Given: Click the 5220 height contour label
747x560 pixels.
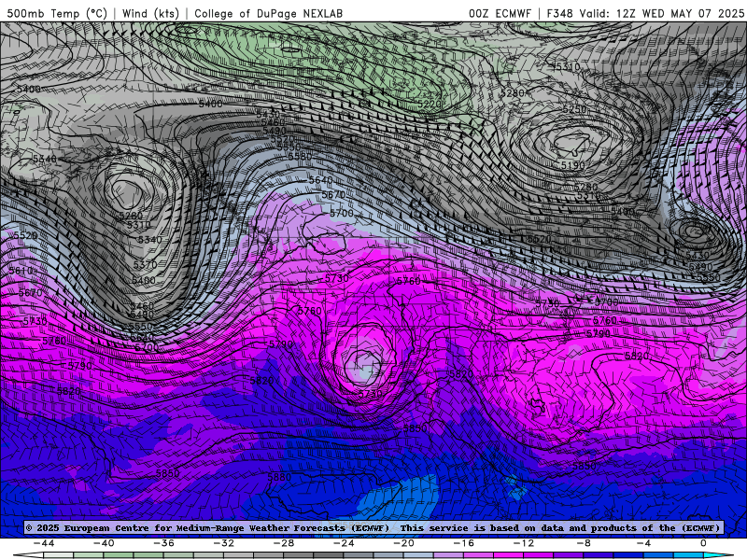Looking at the screenshot, I should coord(430,104).
